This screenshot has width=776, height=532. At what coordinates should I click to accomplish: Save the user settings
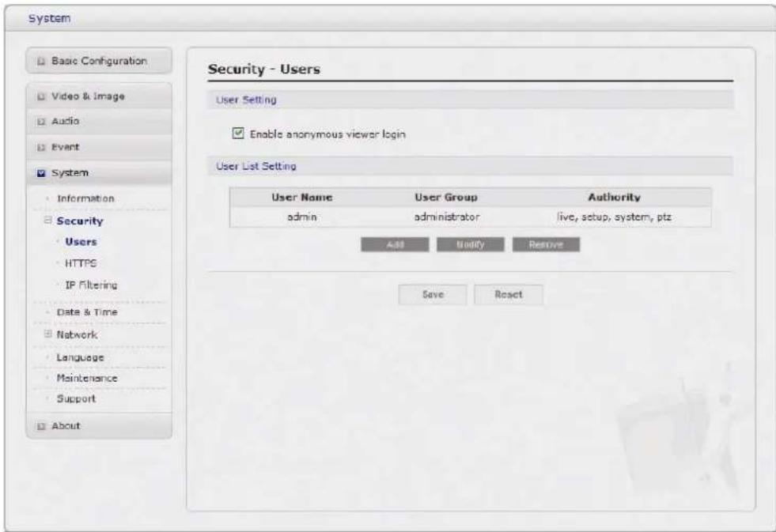432,295
